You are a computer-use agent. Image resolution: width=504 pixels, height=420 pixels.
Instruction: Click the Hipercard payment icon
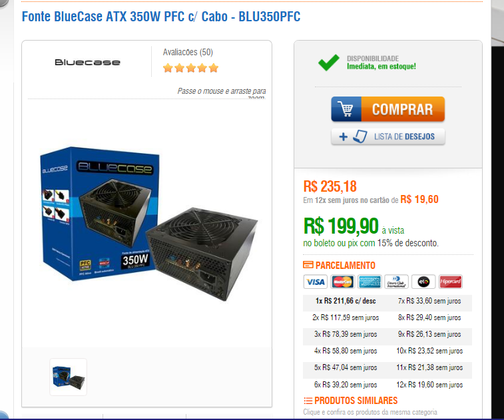pyautogui.click(x=451, y=282)
